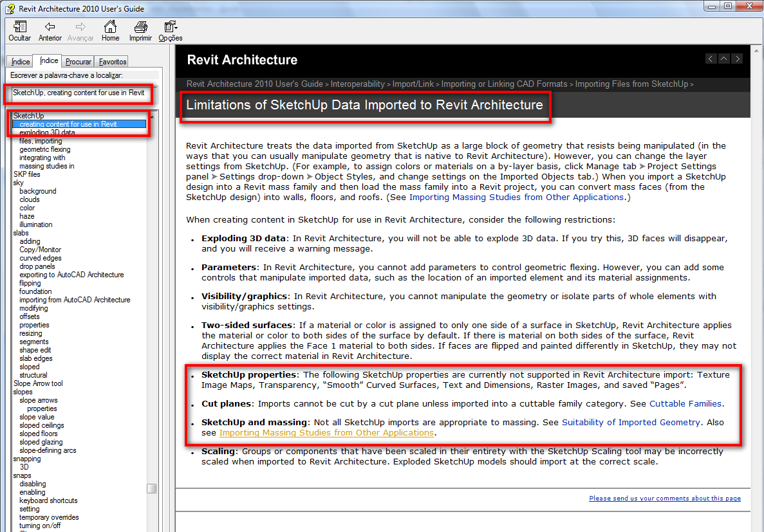The width and height of the screenshot is (764, 532).
Task: Select 'disabling' under snaps
Action: coord(33,484)
